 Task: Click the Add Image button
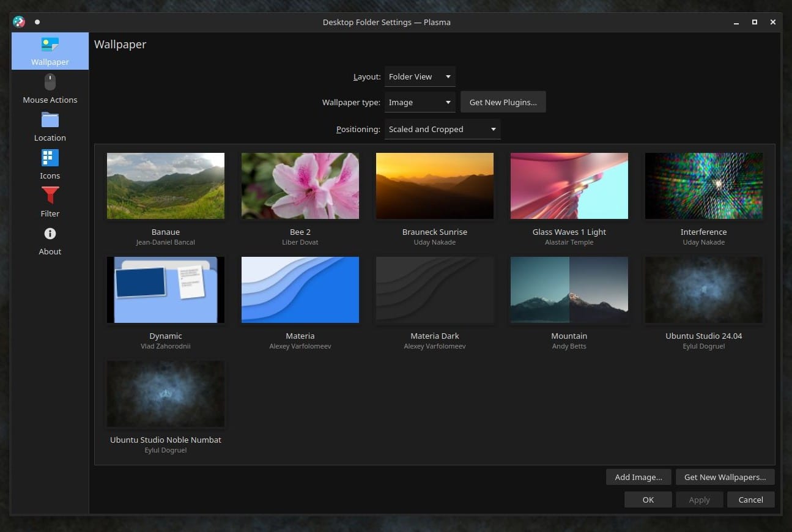click(638, 477)
